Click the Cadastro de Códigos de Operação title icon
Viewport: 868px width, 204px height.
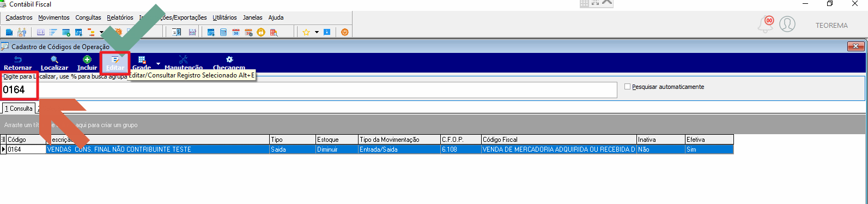coord(5,46)
